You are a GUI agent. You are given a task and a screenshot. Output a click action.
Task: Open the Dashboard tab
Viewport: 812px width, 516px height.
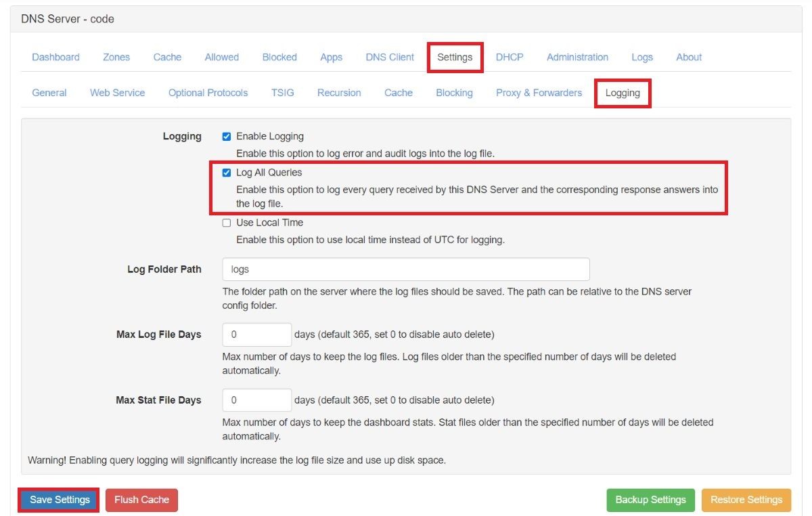click(x=55, y=58)
